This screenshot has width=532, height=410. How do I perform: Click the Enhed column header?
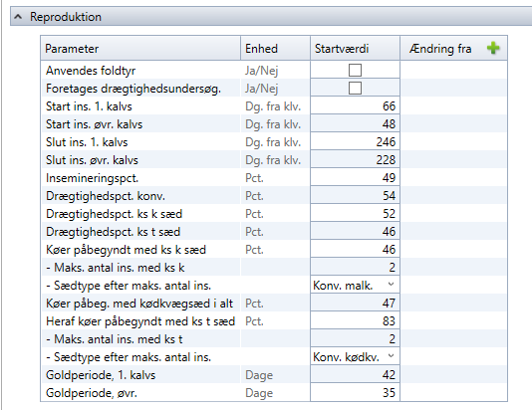(x=276, y=49)
